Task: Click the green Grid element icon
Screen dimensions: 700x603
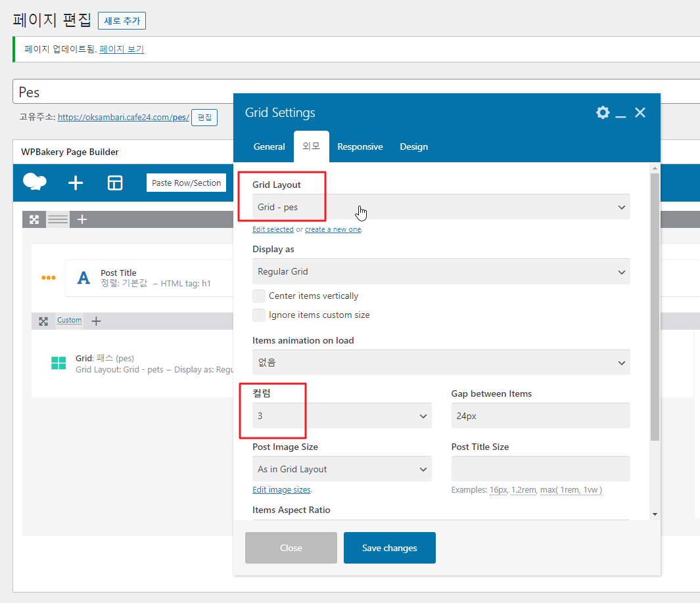Action: pos(58,363)
